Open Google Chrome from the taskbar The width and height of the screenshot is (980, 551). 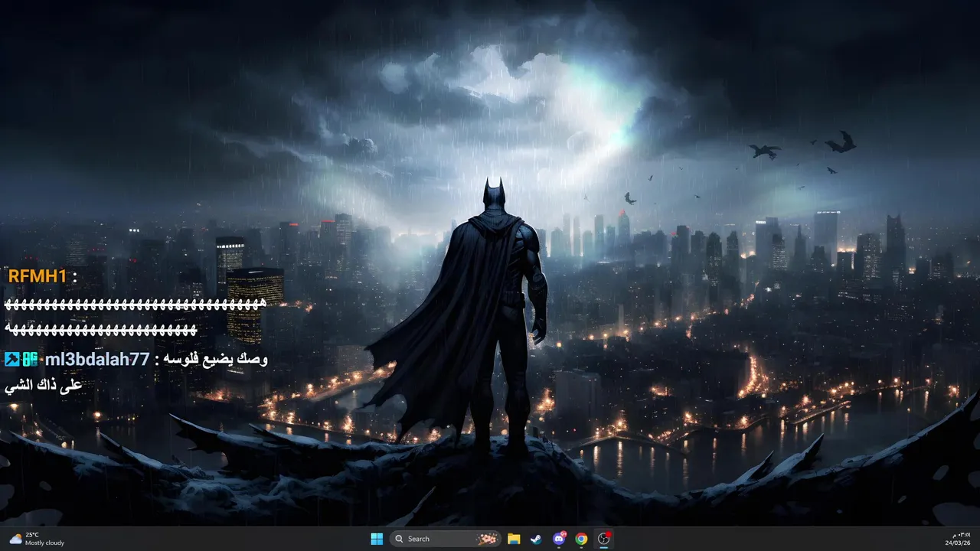pos(581,539)
